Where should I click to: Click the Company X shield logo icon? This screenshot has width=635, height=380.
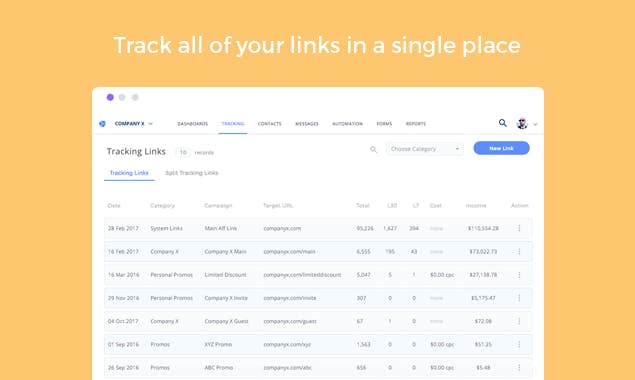point(102,124)
